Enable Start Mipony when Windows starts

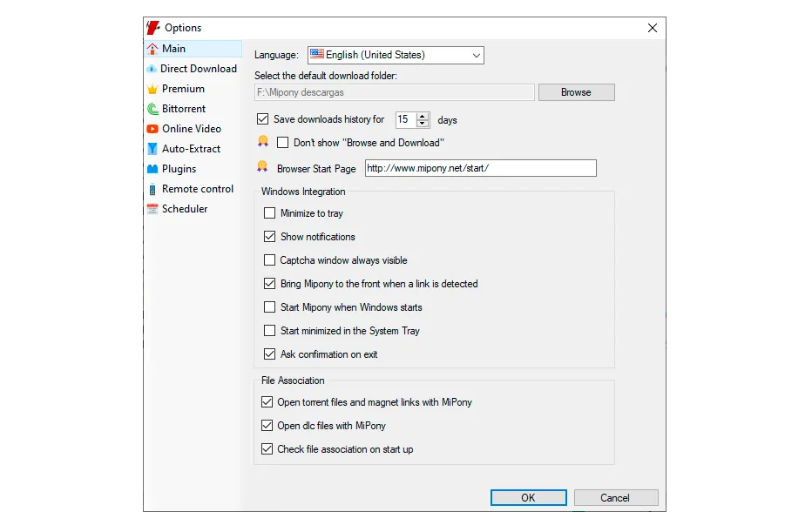(269, 306)
